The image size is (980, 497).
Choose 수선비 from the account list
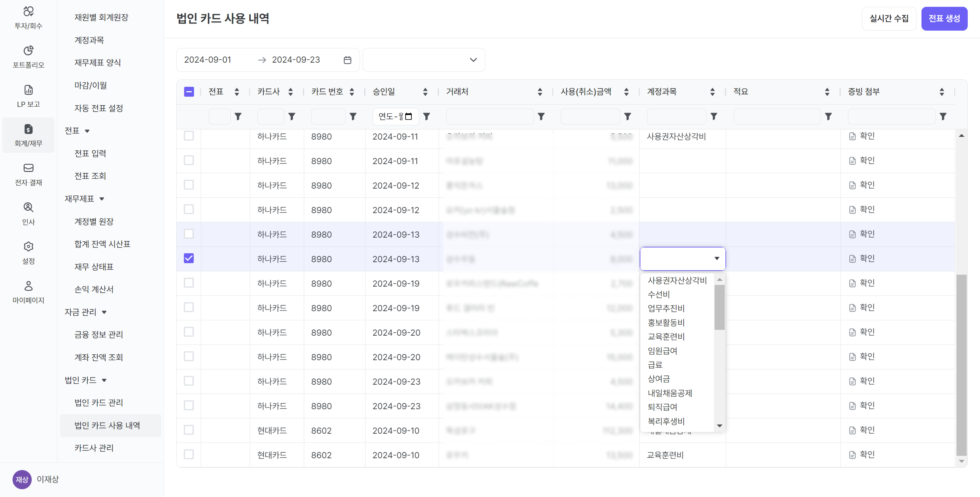(x=659, y=295)
